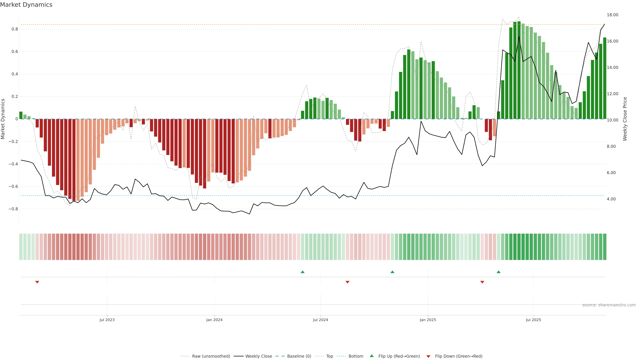Toggle Weekly Close legend entry
This screenshot has width=644, height=362.
pos(258,356)
